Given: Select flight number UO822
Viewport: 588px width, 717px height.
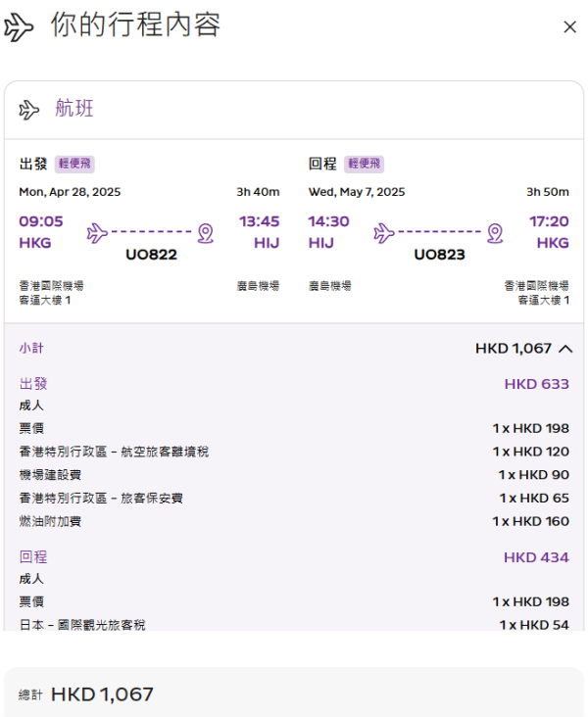Looking at the screenshot, I should click(x=152, y=255).
